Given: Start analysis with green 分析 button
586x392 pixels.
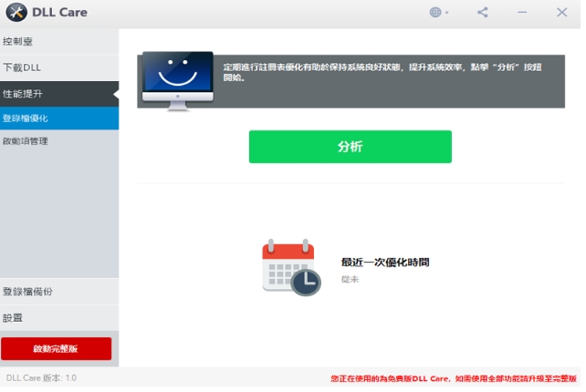Looking at the screenshot, I should 351,147.
